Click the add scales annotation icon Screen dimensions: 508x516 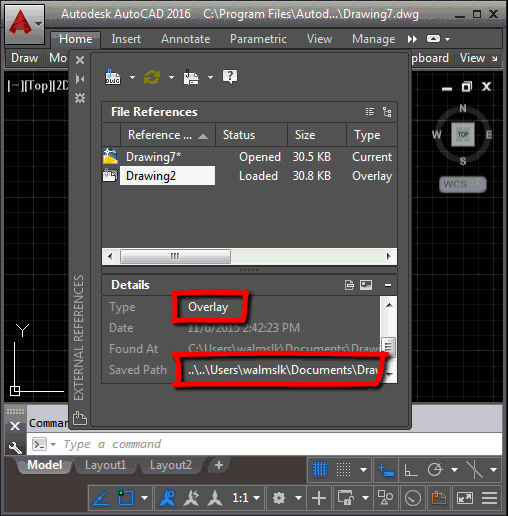point(215,498)
